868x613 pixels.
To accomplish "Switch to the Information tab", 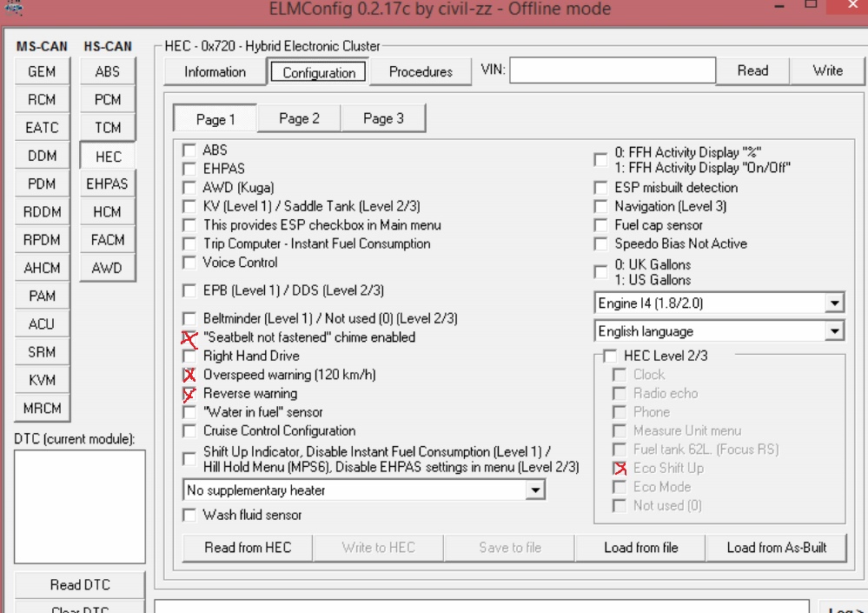I will 215,72.
